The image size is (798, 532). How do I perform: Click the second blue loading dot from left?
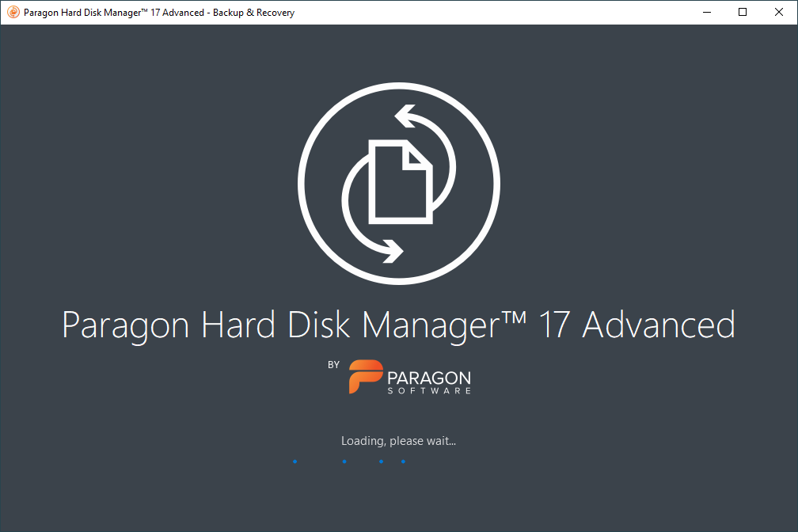click(x=344, y=462)
